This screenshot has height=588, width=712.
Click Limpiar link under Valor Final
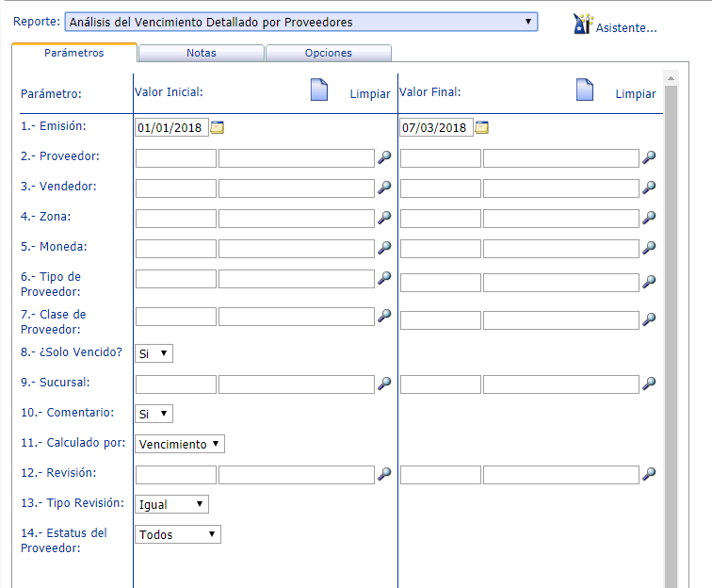(x=636, y=94)
